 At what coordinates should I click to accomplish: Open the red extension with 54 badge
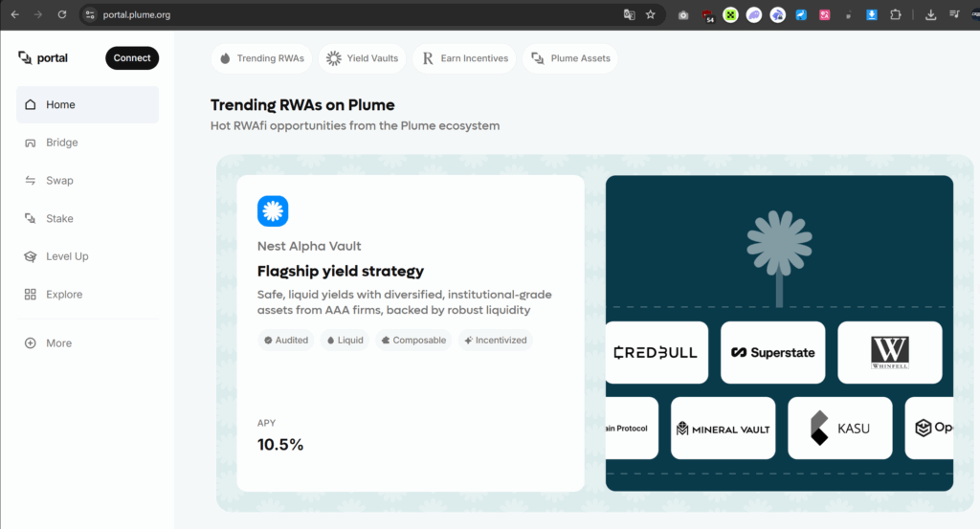(x=707, y=15)
